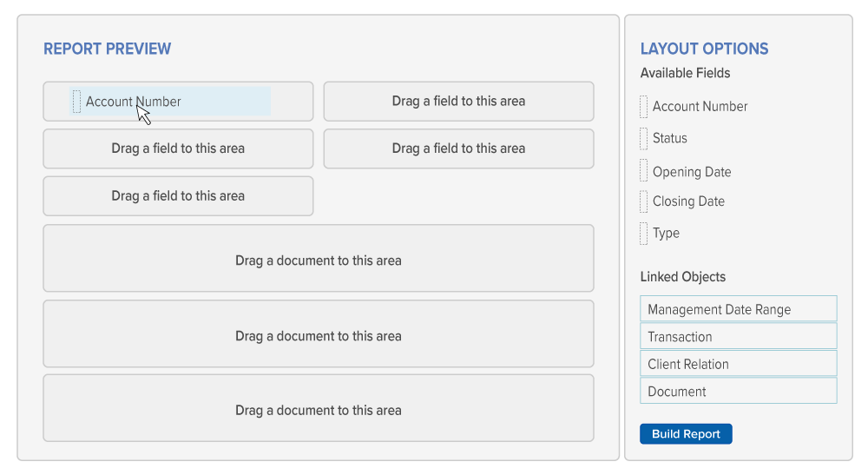Viewport: 868px width, 475px height.
Task: Select the Document linked object
Action: click(x=738, y=392)
